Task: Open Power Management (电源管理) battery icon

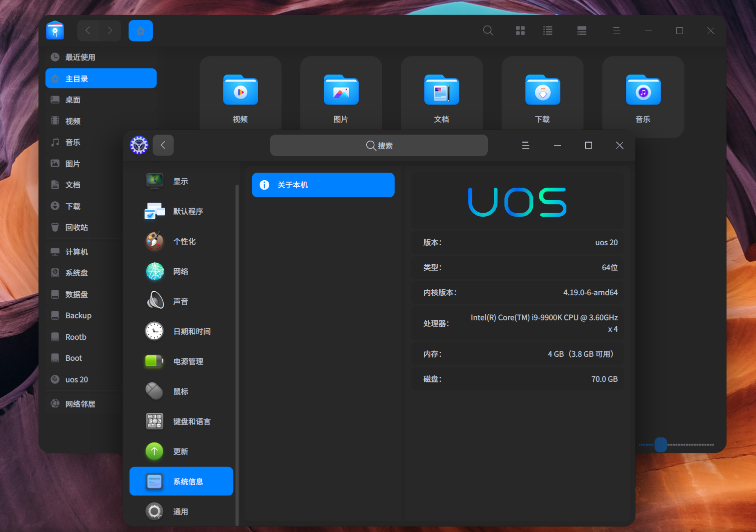Action: tap(155, 361)
